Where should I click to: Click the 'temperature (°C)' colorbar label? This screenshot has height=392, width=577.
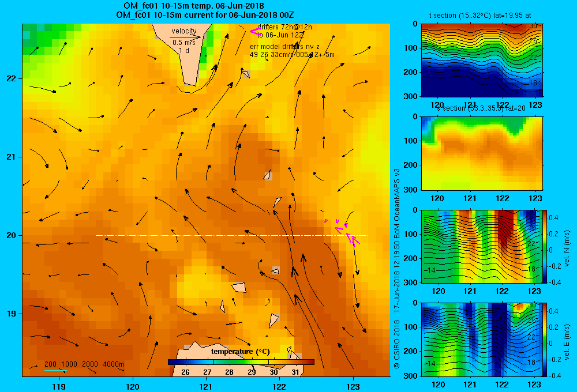point(240,352)
